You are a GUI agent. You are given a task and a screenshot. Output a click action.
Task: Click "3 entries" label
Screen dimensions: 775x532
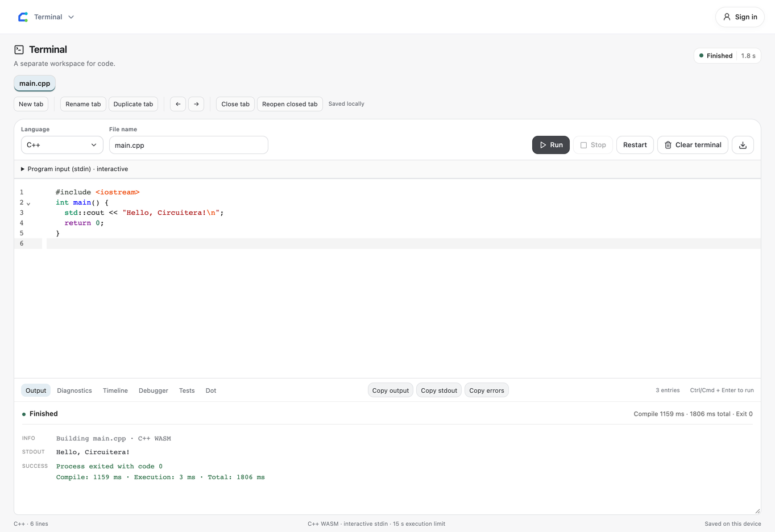[x=668, y=390]
